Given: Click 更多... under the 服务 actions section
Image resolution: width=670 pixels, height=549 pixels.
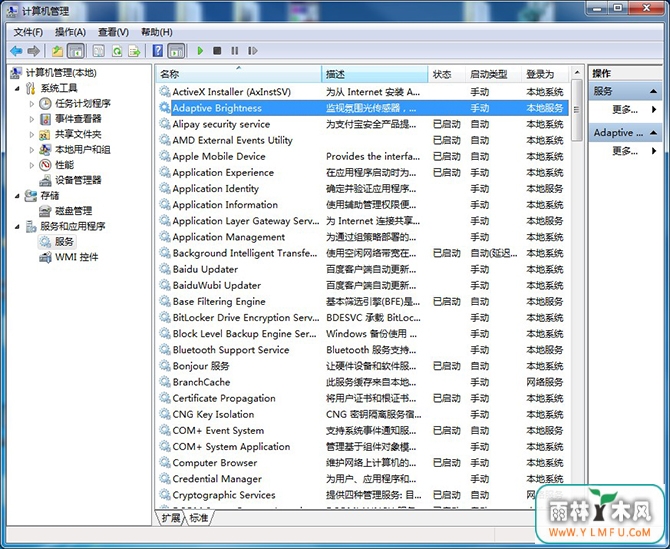Looking at the screenshot, I should coord(625,109).
